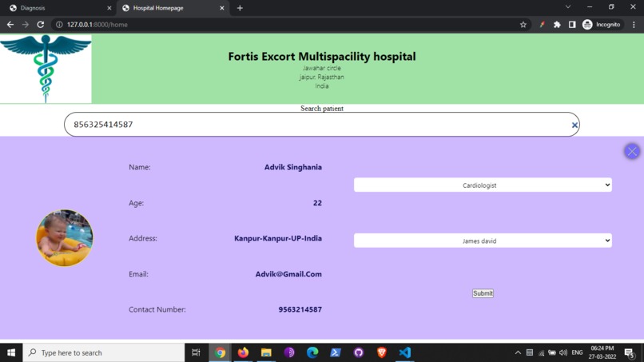Click the hospital name heading
The image size is (644, 362).
point(321,56)
